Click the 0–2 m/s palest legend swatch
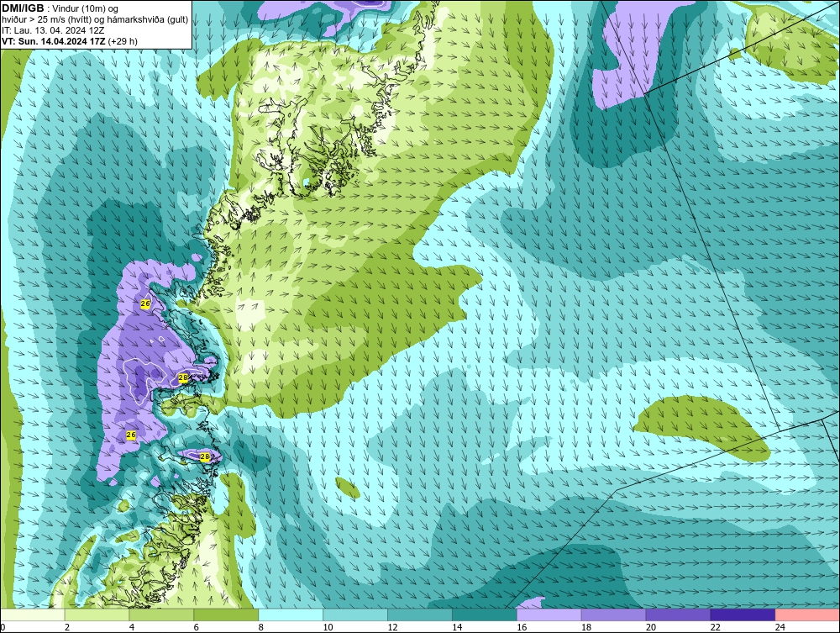This screenshot has width=840, height=633. click(32, 615)
